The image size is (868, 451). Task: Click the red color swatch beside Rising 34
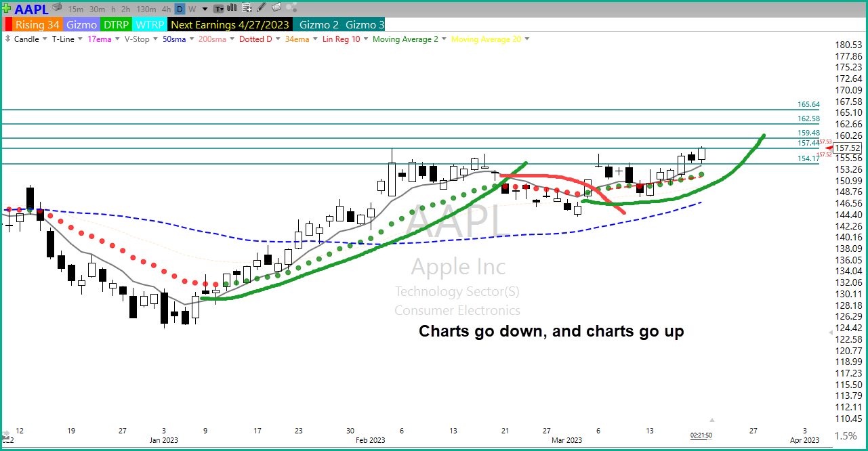coord(8,24)
